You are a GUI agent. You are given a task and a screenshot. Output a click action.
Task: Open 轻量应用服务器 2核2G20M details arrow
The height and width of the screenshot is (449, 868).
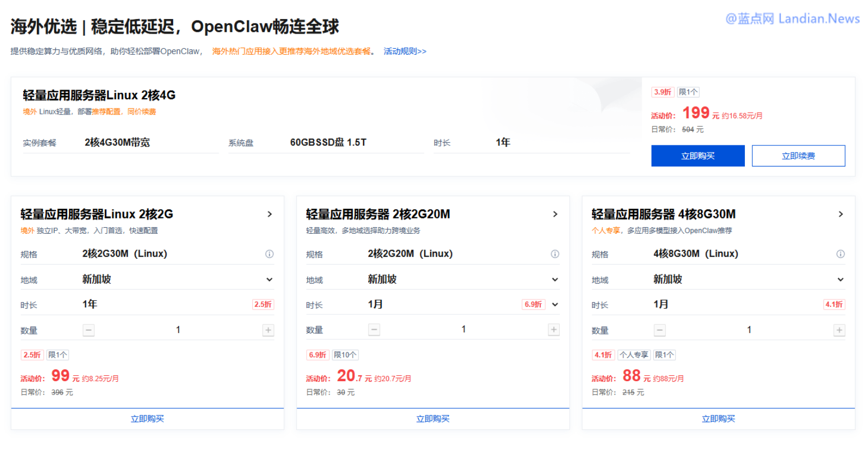coord(554,214)
